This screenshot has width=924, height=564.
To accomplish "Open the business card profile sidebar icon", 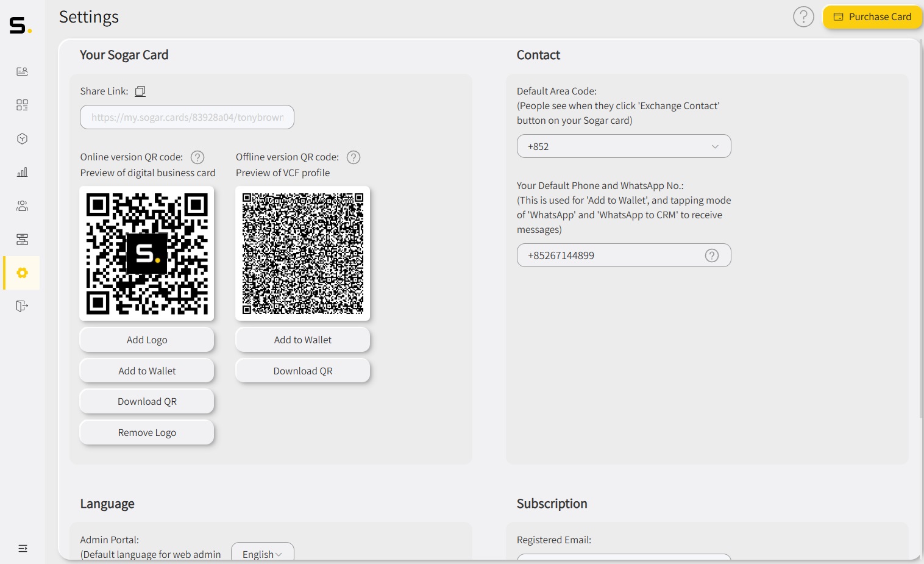I will (22, 71).
